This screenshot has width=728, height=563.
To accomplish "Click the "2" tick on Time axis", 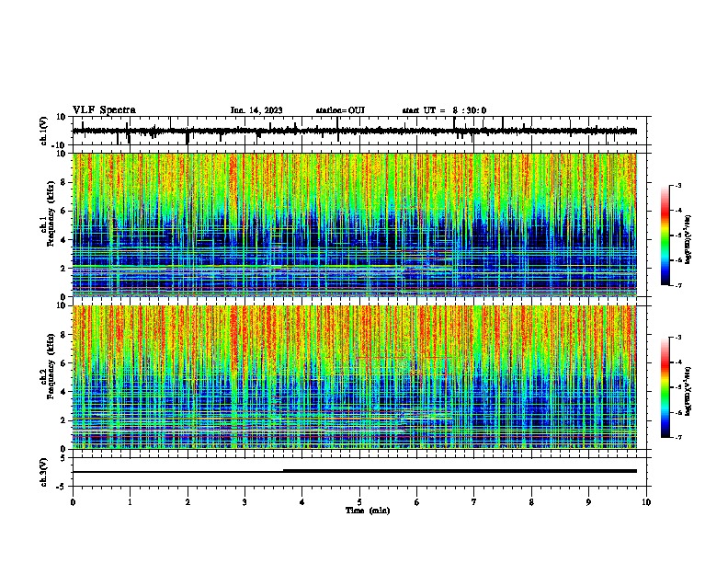I will (x=188, y=502).
